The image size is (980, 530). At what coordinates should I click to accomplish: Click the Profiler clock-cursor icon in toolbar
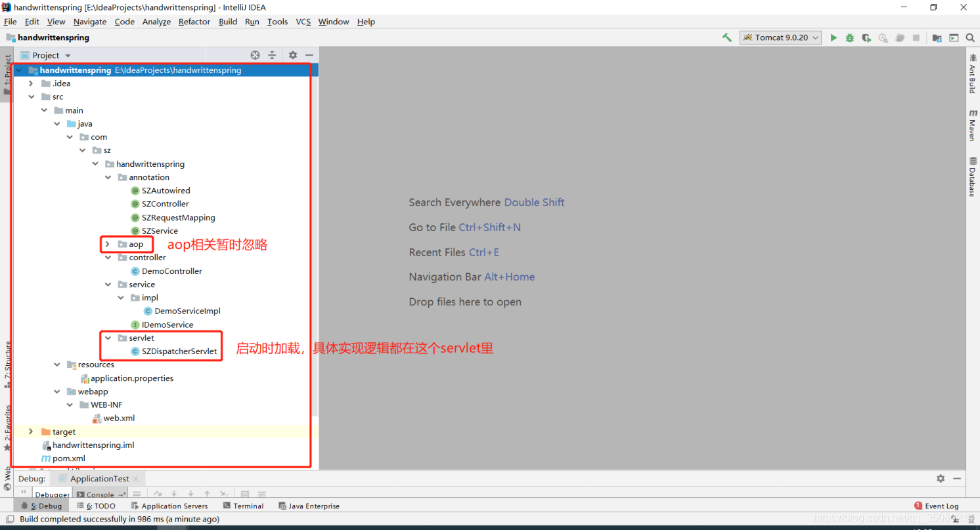click(883, 37)
